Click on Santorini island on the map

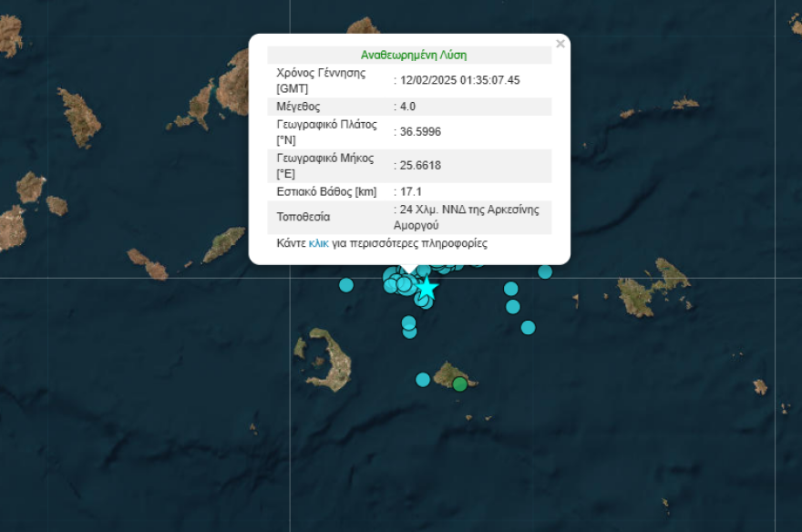[x=333, y=364]
